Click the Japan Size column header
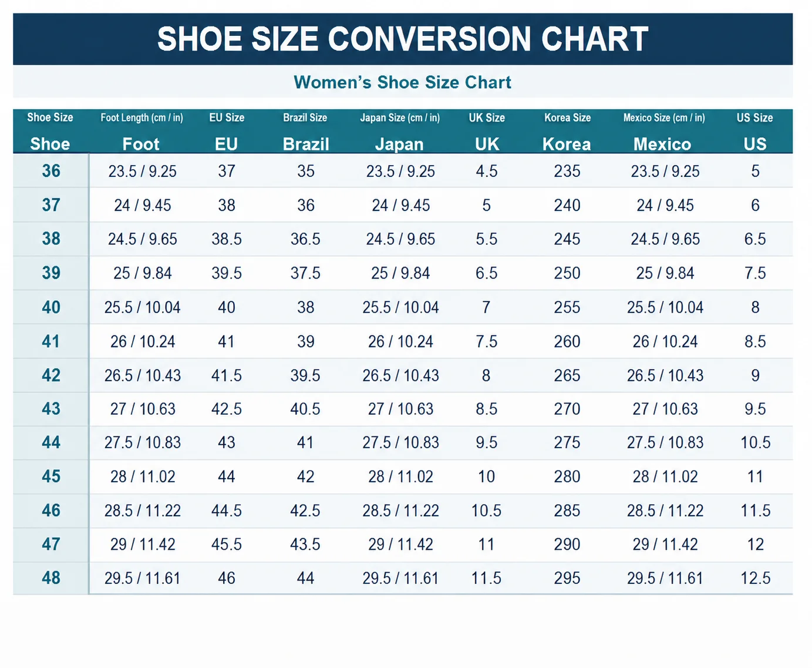The height and width of the screenshot is (668, 812). (x=400, y=131)
